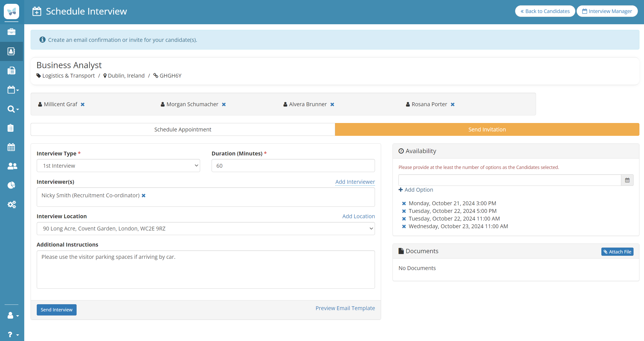Viewport: 644px width, 341px height.
Task: Open Preview Email Template link
Action: pyautogui.click(x=345, y=308)
